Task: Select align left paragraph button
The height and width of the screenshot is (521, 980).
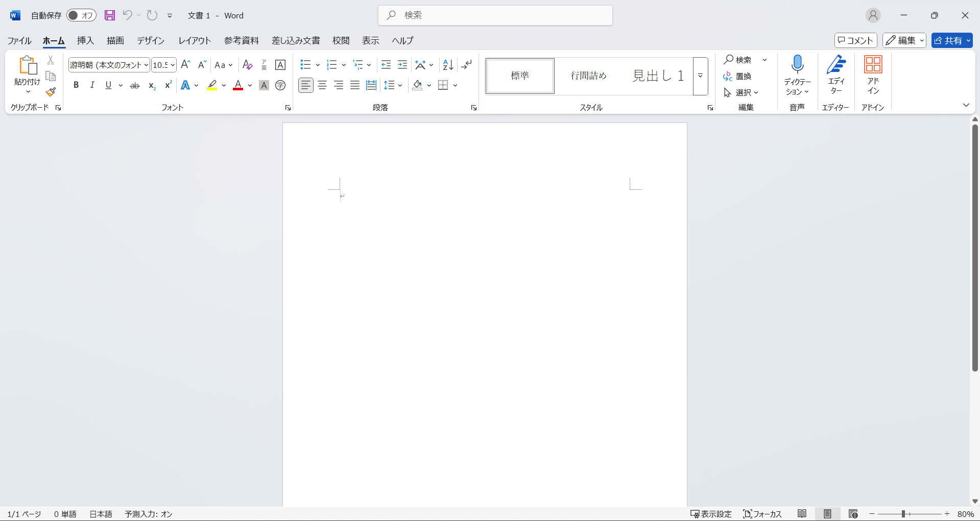Action: pyautogui.click(x=306, y=85)
